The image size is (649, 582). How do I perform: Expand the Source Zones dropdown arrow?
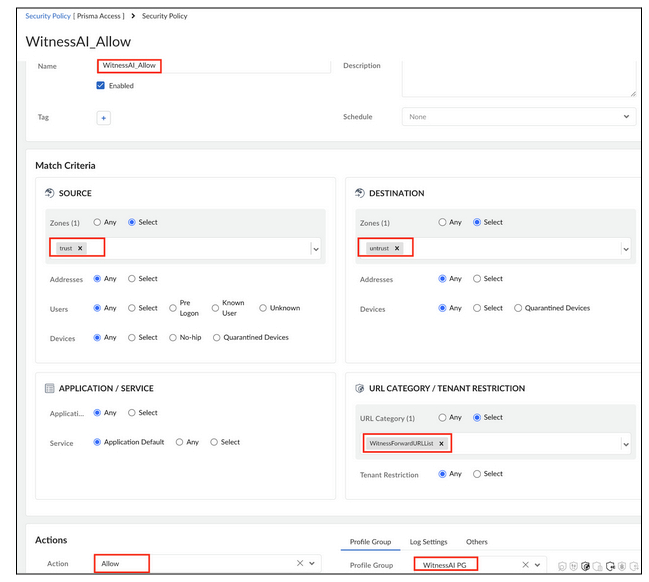pyautogui.click(x=316, y=249)
